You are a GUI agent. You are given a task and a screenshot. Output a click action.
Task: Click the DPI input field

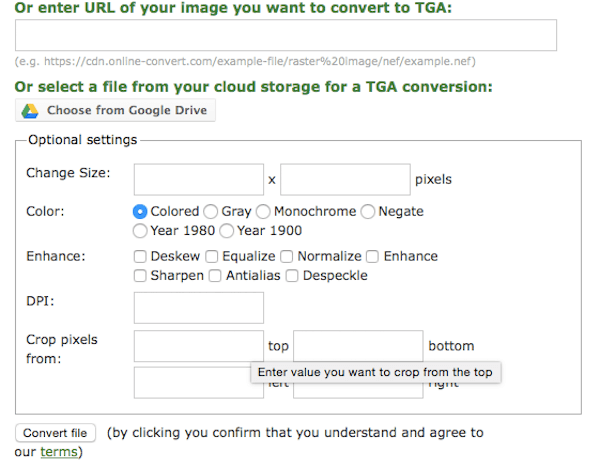click(198, 308)
